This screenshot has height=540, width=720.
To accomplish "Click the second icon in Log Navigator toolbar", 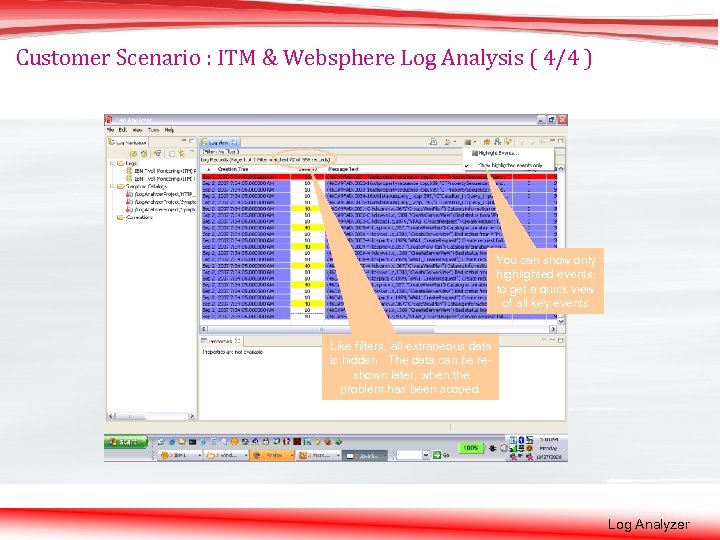I will (144, 153).
